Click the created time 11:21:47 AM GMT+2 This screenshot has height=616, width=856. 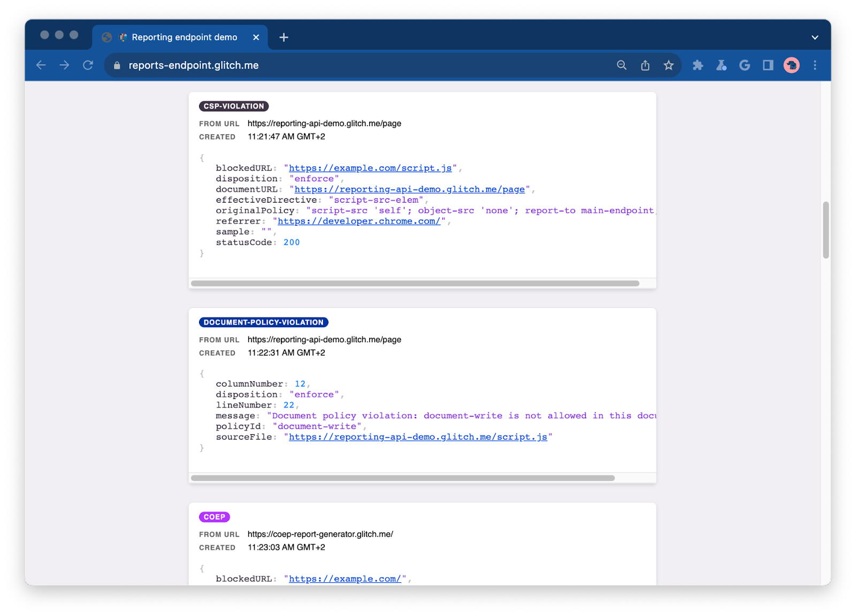coord(286,137)
